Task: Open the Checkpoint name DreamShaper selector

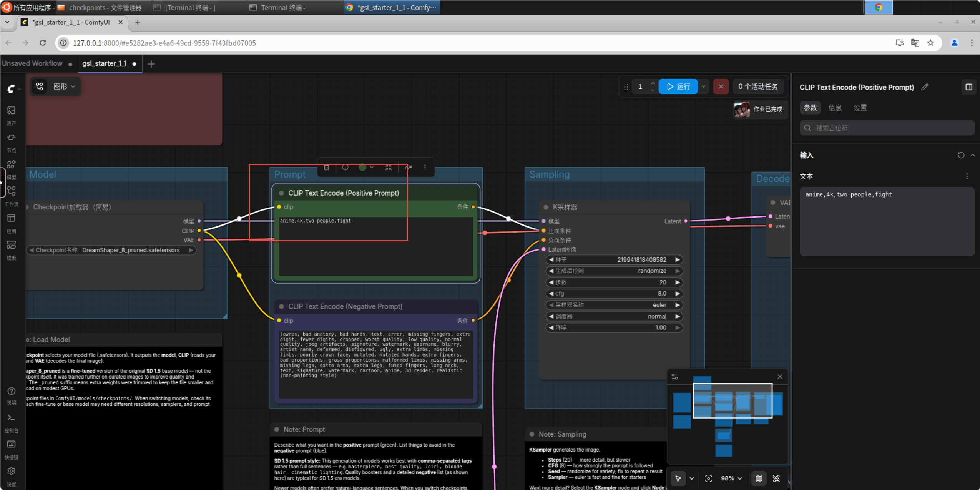Action: click(111, 250)
